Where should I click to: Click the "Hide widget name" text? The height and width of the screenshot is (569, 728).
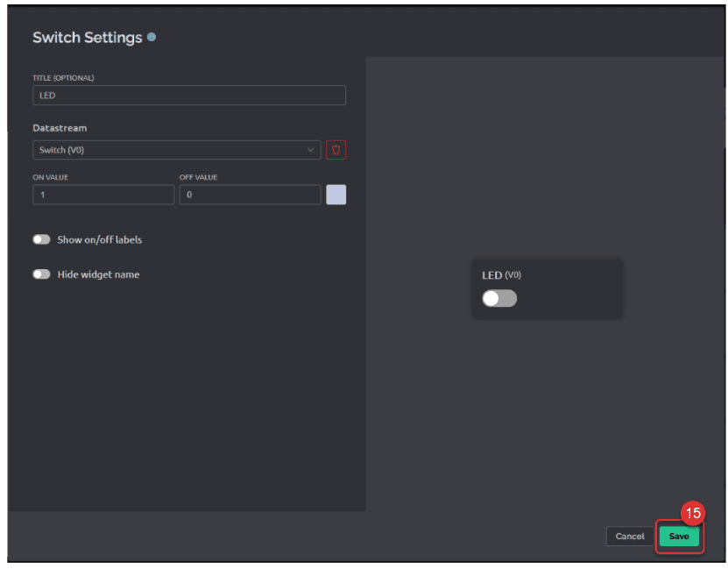coord(98,274)
